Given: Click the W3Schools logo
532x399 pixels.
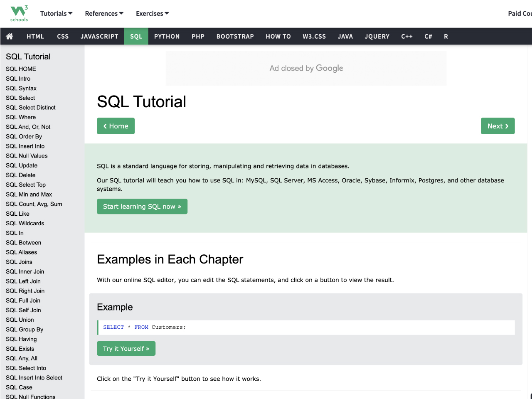Looking at the screenshot, I should 19,13.
